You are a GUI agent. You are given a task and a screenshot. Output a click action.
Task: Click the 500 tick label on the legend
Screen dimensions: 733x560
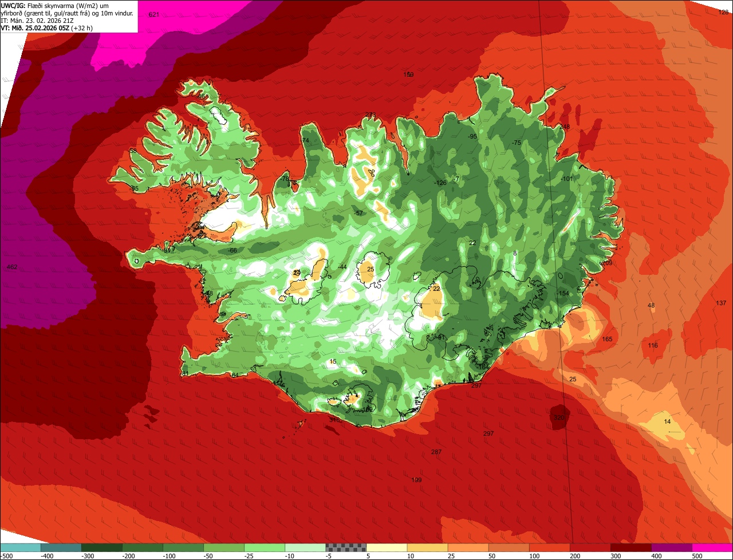click(697, 555)
